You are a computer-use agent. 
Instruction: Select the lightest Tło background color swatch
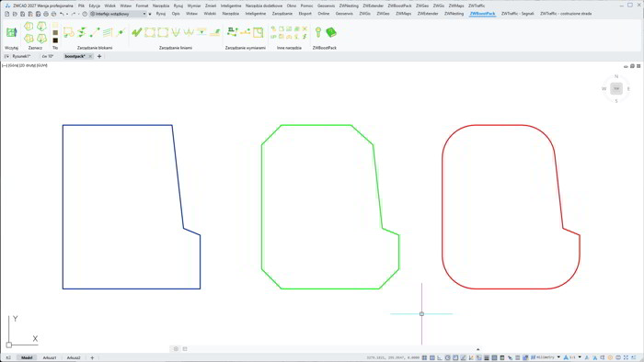55,26
